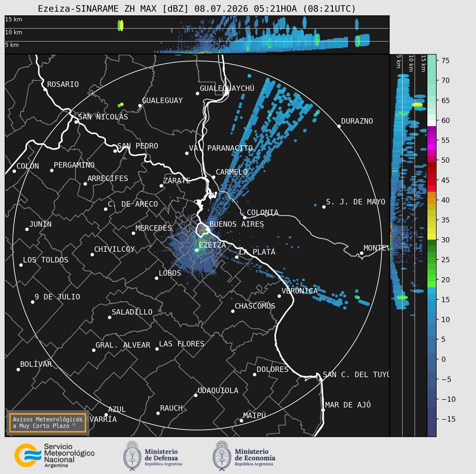
Task: Click the chart title with 05:21HOA timestamp
Action: coord(197,9)
